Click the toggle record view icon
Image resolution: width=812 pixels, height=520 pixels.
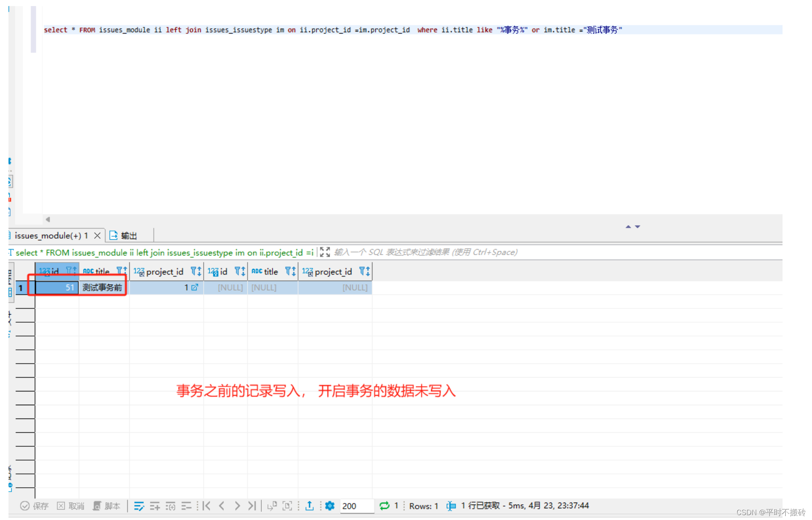(x=287, y=506)
